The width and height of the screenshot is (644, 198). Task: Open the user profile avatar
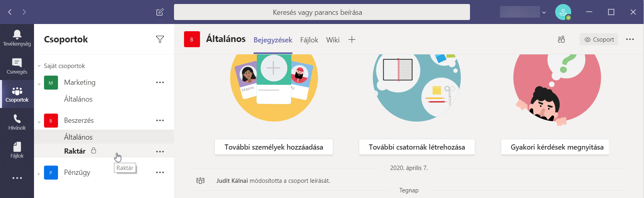pos(563,12)
